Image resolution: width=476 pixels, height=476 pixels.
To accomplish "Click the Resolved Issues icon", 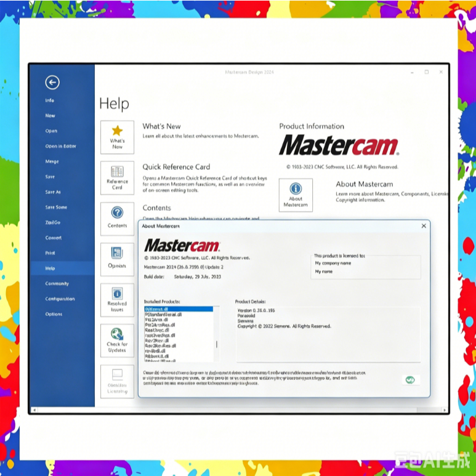I will coord(117,294).
